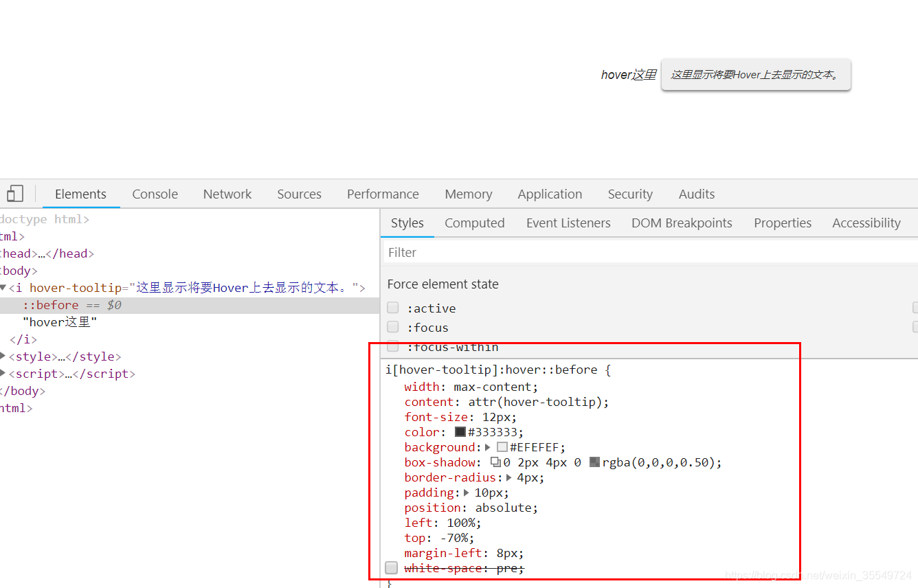The width and height of the screenshot is (918, 588).
Task: Edit the content attr(hover-tooltip) value
Action: 535,402
